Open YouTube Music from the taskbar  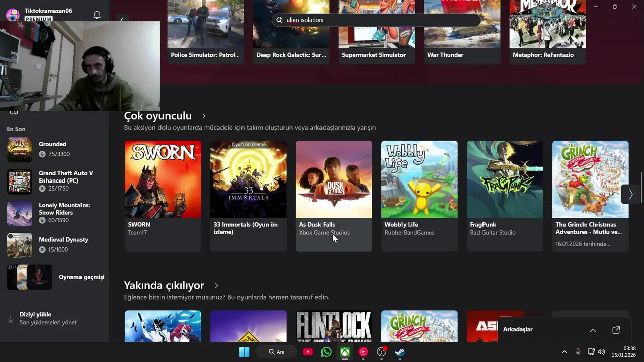coord(363,352)
